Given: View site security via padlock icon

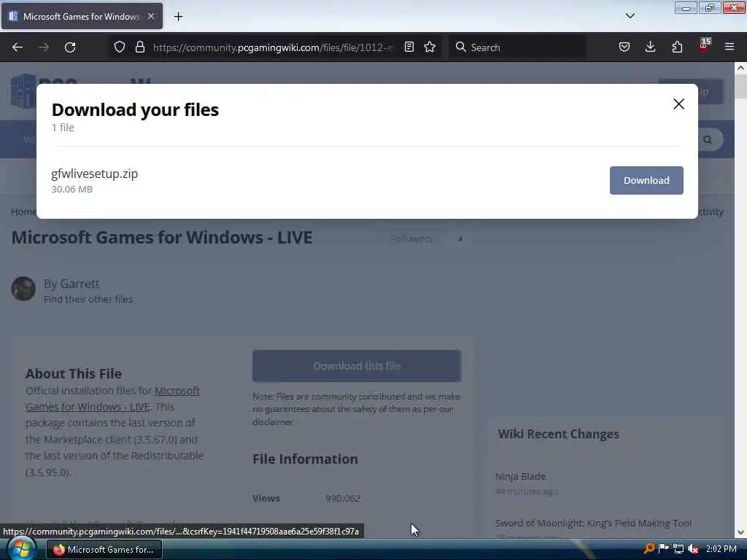Looking at the screenshot, I should 139,47.
